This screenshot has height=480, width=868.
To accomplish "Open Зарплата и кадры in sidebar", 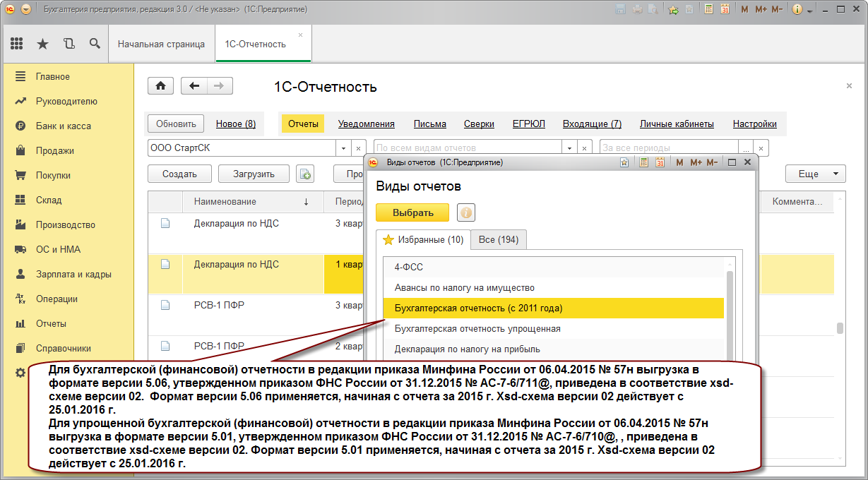I will [73, 274].
